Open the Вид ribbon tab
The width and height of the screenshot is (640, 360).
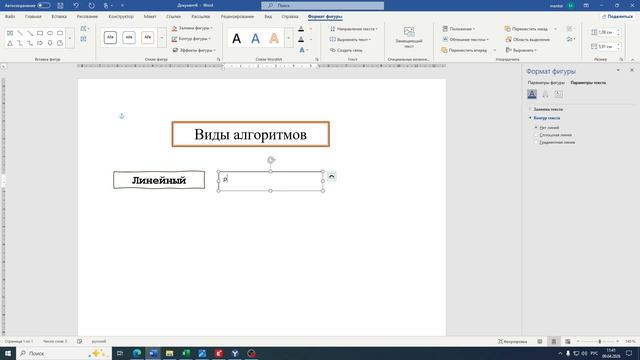[268, 17]
